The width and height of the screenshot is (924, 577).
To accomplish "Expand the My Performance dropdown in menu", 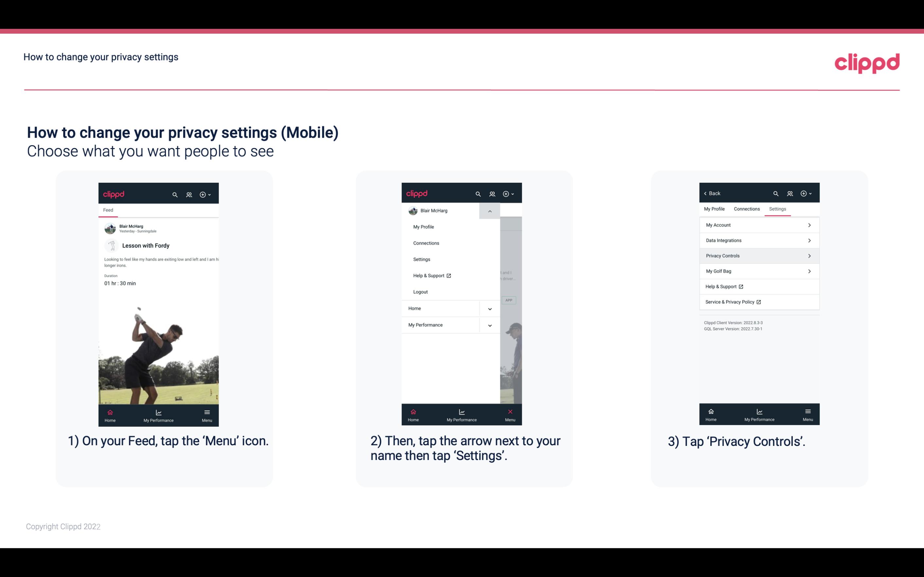I will [x=489, y=325].
